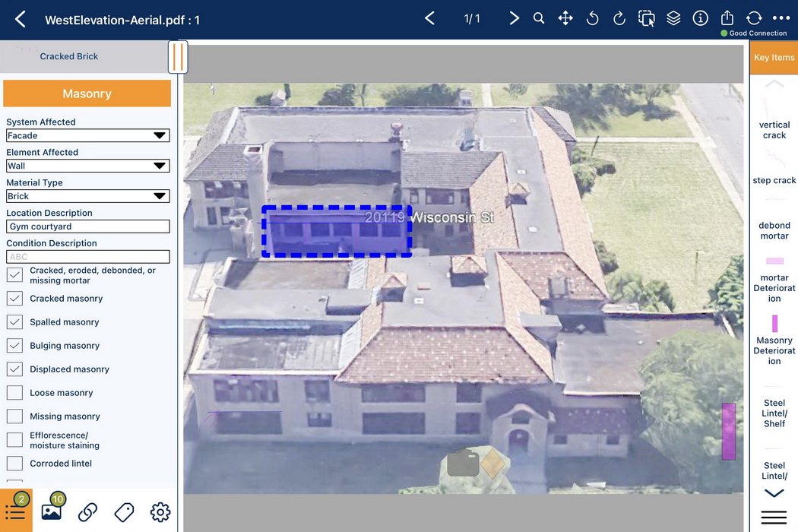
Task: Open the photos panel showing 10 images
Action: click(x=51, y=511)
